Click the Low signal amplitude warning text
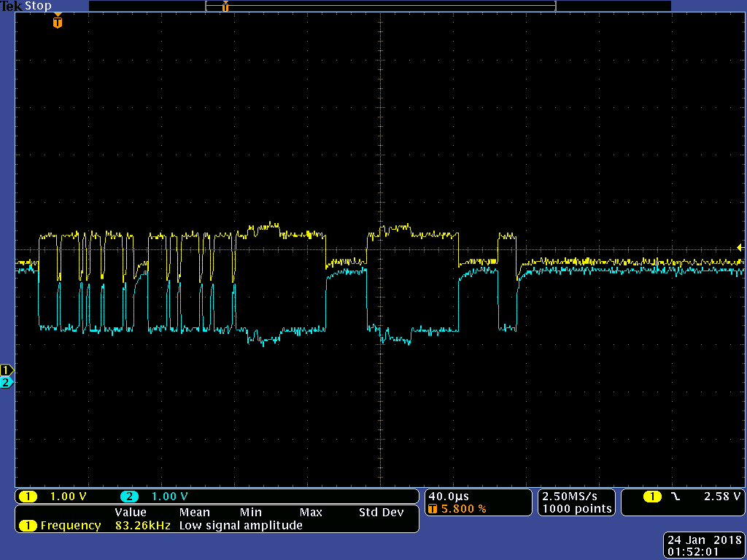Image resolution: width=747 pixels, height=560 pixels. 241,526
